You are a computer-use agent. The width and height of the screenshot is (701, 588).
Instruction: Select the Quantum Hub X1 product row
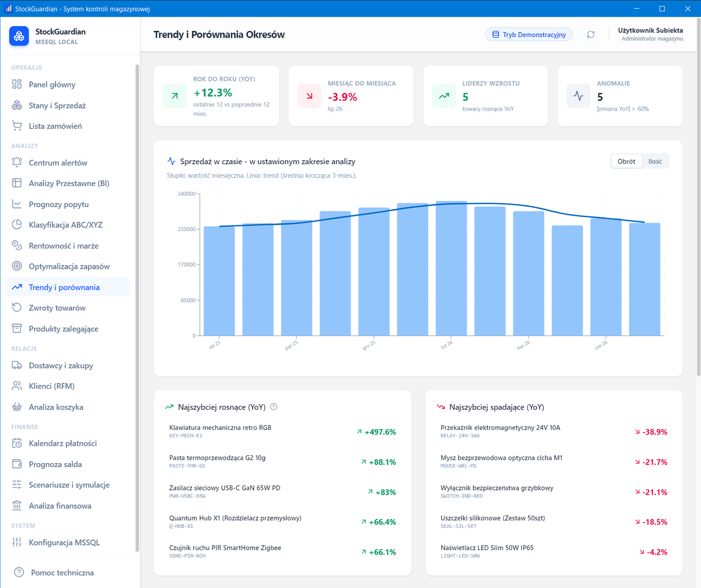tap(283, 522)
